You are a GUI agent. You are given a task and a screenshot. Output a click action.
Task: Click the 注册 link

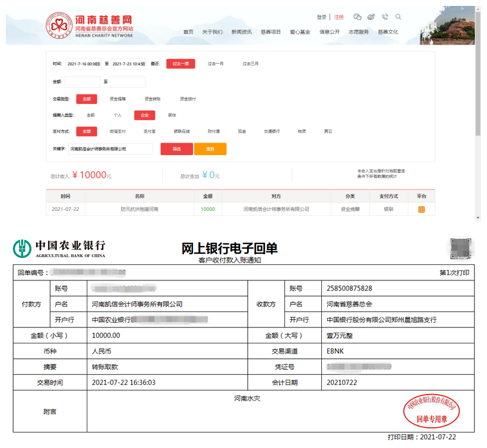pyautogui.click(x=339, y=17)
